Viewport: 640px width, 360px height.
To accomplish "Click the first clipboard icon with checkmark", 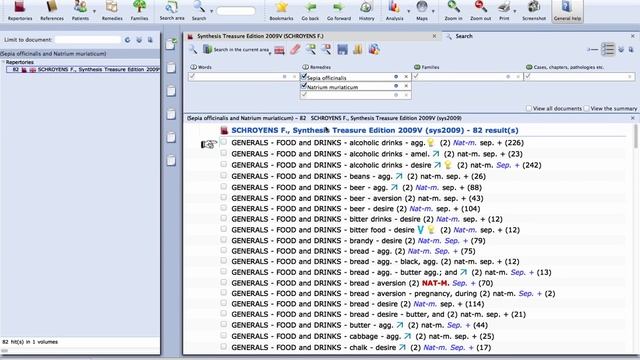I will 171,44.
